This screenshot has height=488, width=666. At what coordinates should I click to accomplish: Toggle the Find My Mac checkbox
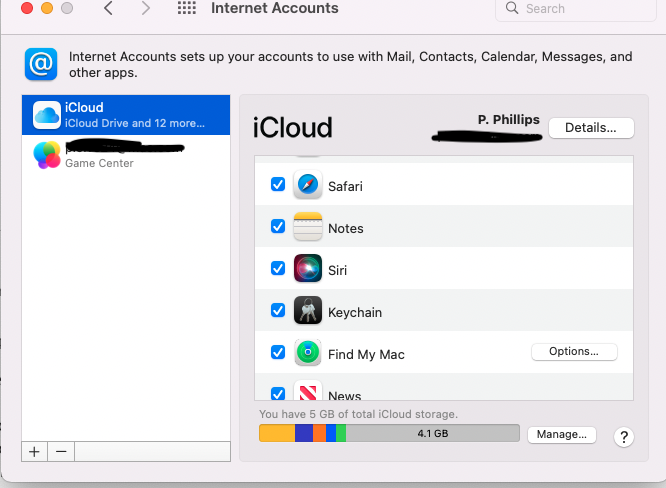click(278, 352)
